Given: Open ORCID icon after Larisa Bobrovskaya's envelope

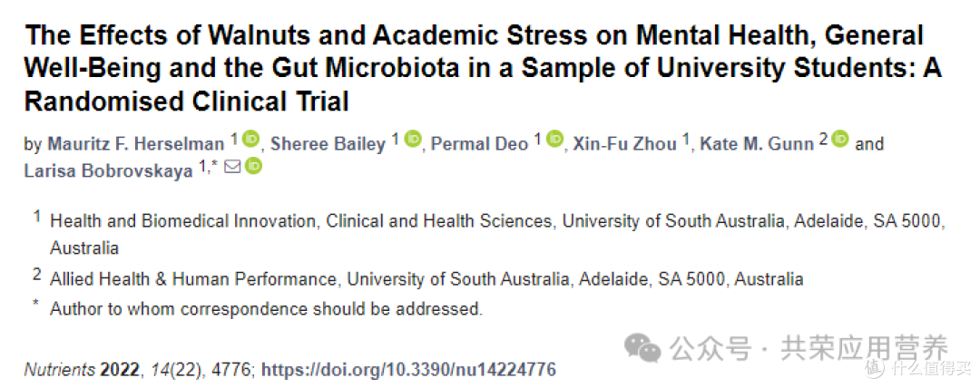Looking at the screenshot, I should (x=253, y=166).
